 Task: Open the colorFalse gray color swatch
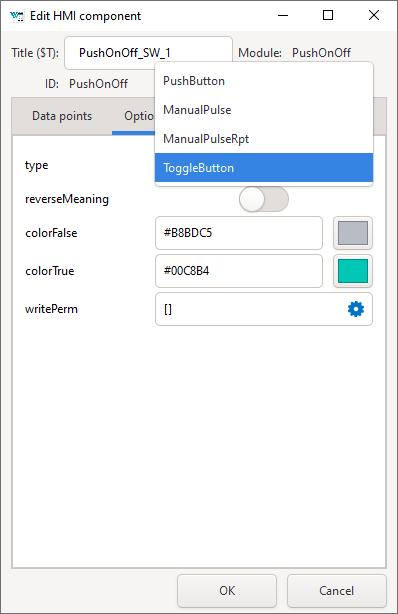pos(353,233)
